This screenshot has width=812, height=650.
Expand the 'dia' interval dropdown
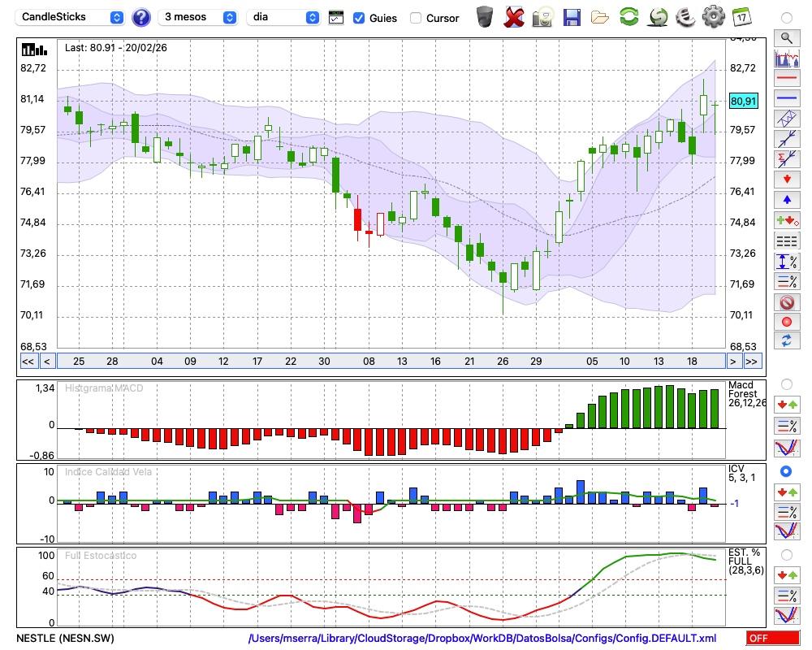coord(284,17)
